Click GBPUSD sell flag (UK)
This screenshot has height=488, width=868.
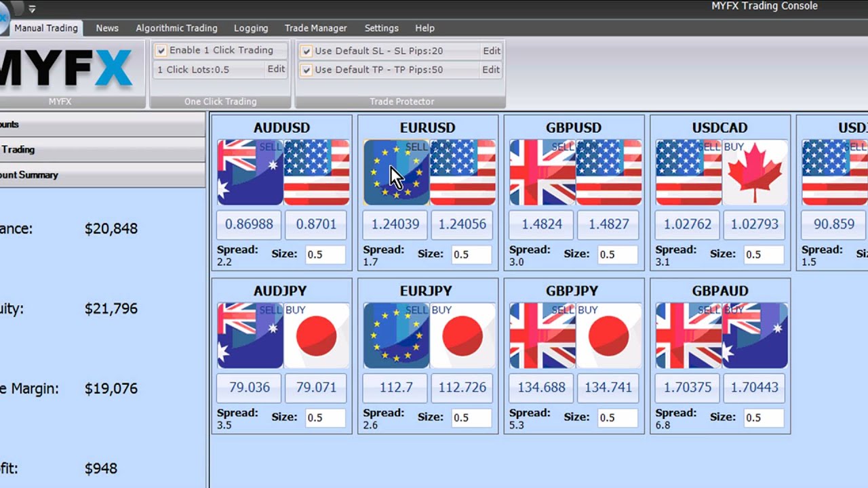[x=542, y=172]
